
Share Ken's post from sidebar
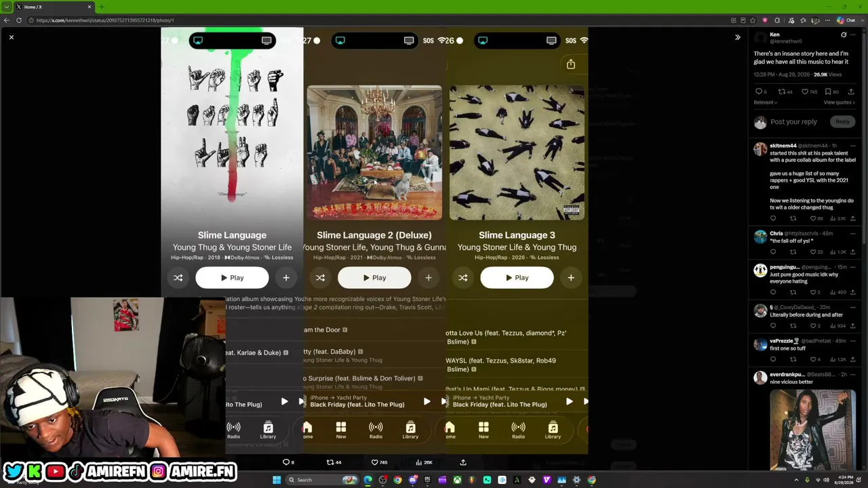coord(852,91)
